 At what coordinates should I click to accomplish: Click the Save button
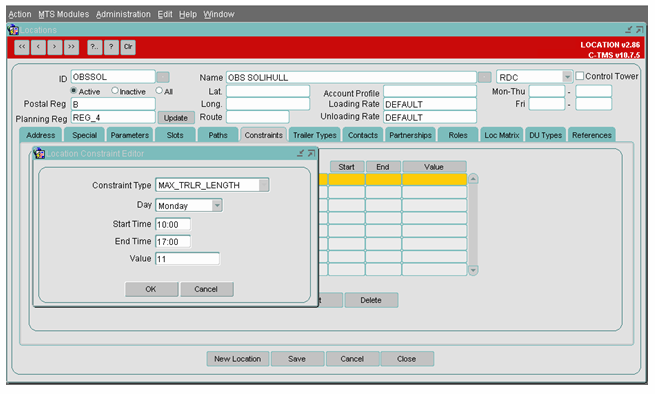point(297,358)
